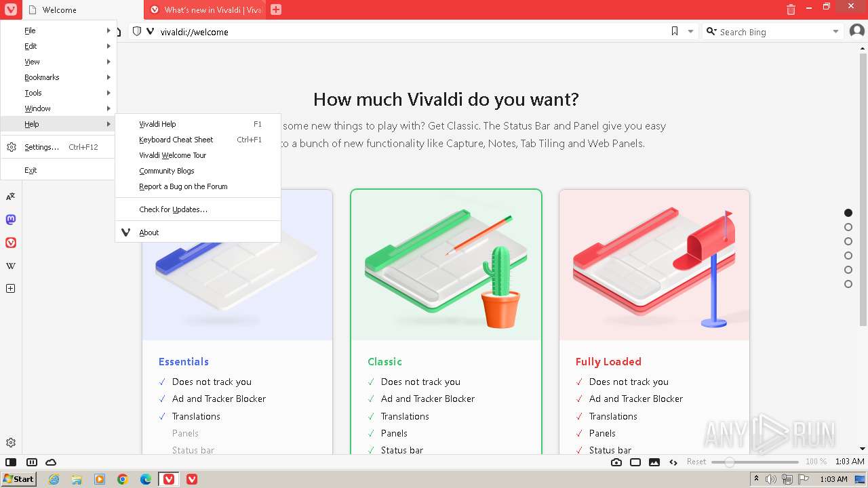868x488 pixels.
Task: Select Vivaldi Help menu entry
Action: coord(198,124)
